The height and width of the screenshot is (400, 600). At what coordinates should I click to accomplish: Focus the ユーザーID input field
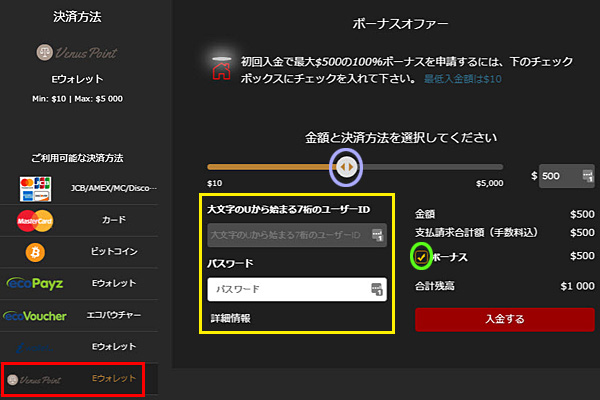pos(297,235)
